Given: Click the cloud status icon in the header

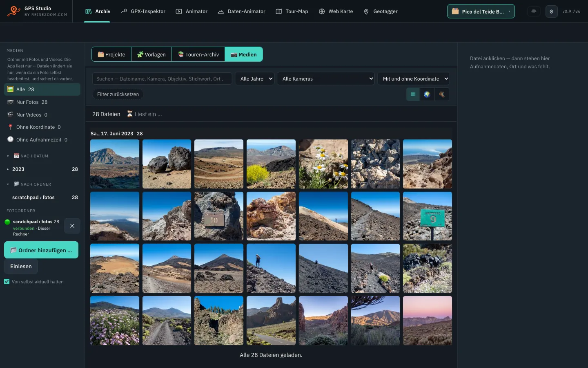Looking at the screenshot, I should click(534, 11).
